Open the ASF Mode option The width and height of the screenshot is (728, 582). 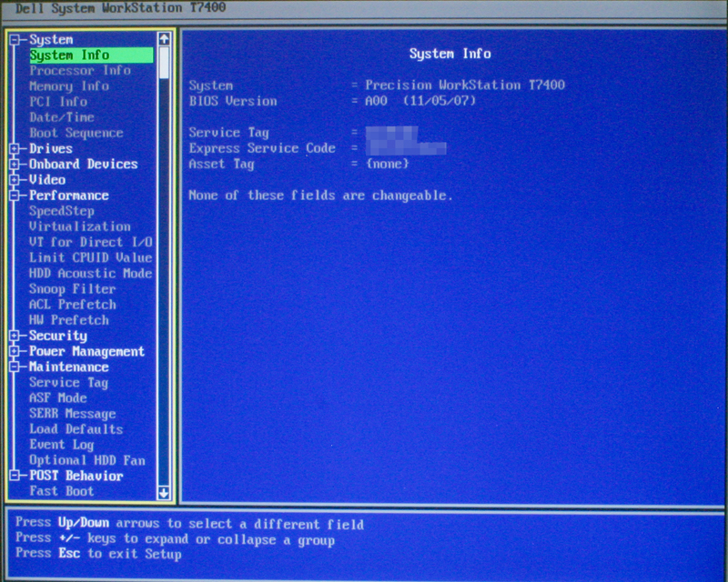[x=58, y=398]
